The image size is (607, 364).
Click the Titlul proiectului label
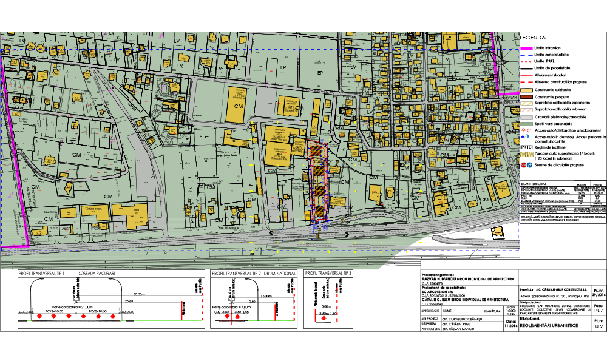529,302
